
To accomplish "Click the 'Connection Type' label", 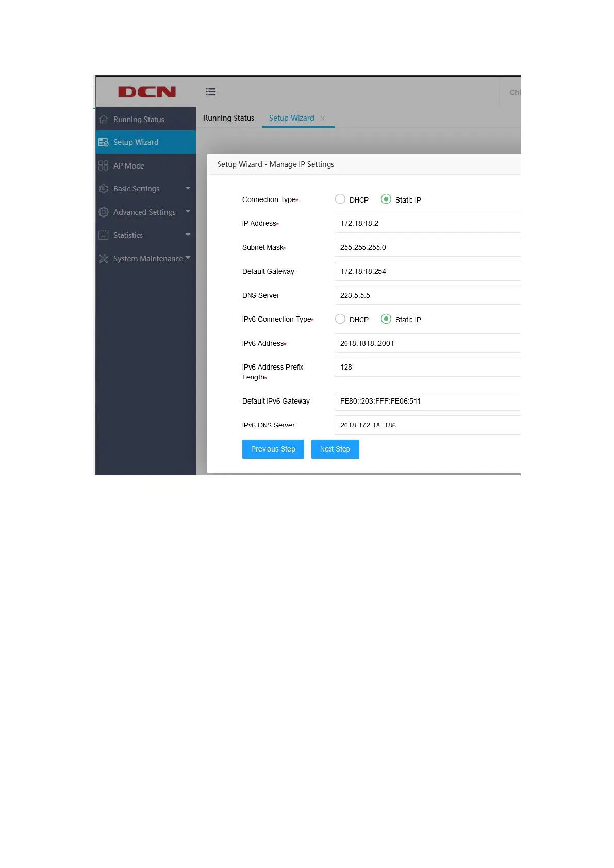I will pos(270,199).
